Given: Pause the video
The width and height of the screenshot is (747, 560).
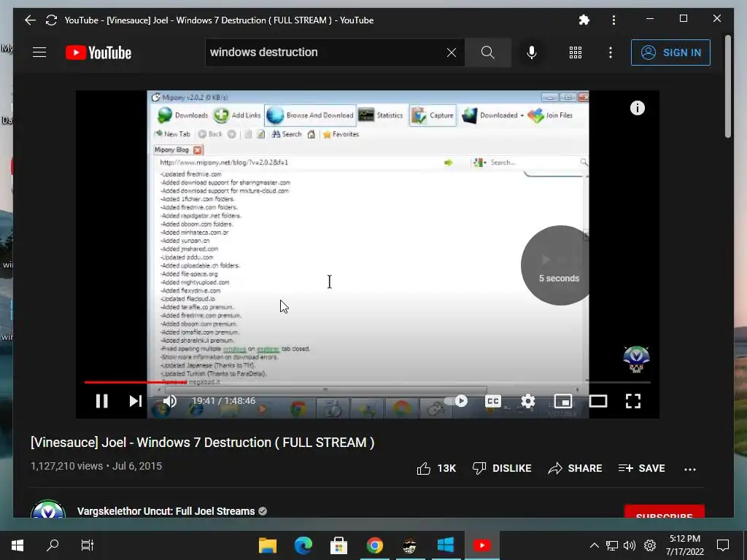Looking at the screenshot, I should [x=102, y=401].
